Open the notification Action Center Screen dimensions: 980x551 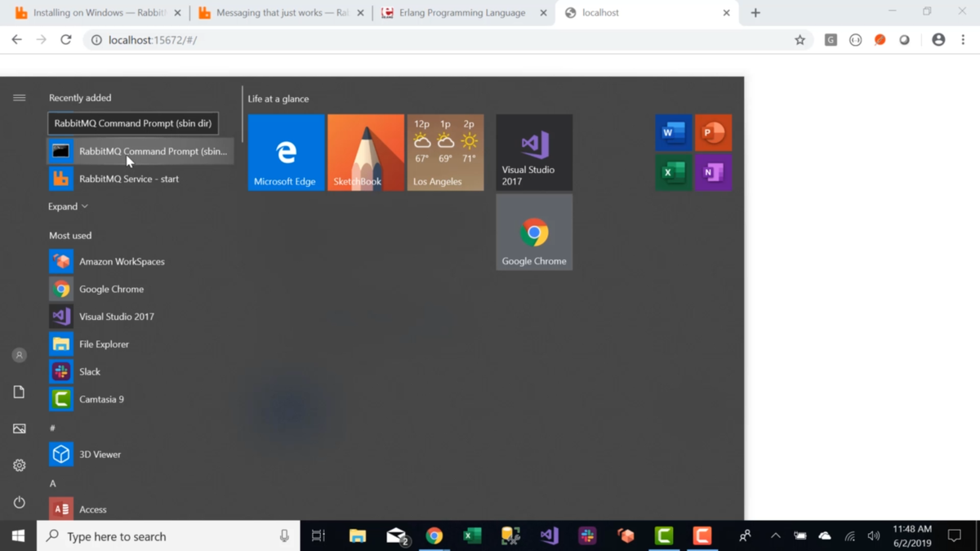coord(955,536)
